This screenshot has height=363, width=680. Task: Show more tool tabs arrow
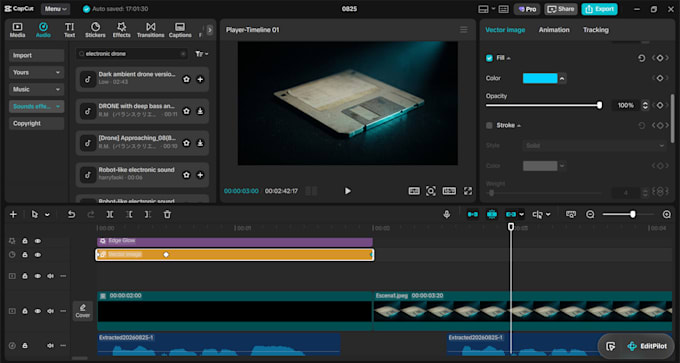pyautogui.click(x=210, y=30)
